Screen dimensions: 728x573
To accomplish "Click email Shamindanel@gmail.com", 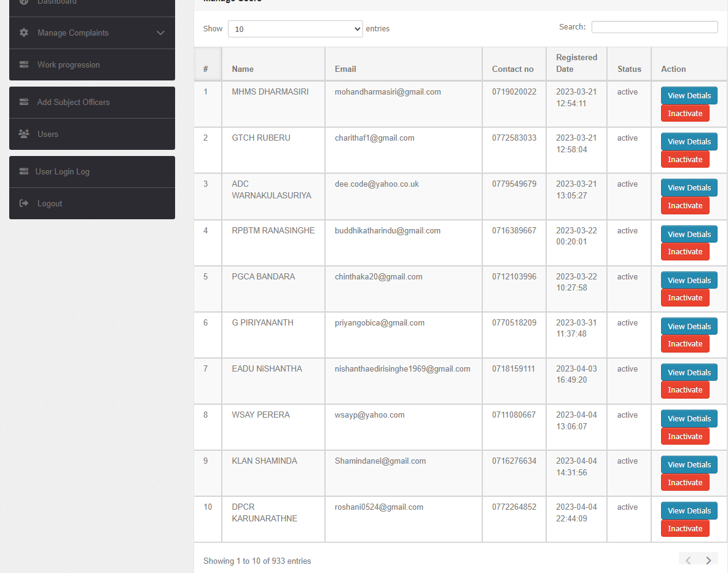I will tap(380, 461).
